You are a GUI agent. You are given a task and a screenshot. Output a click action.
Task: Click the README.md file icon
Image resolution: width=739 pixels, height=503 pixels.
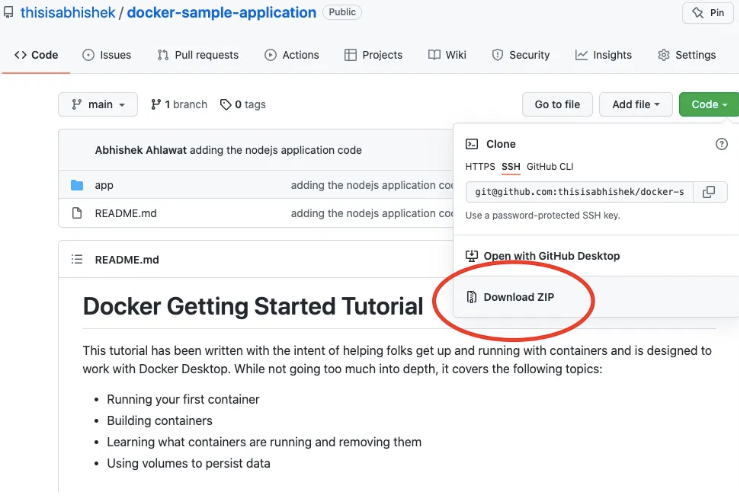pyautogui.click(x=77, y=213)
